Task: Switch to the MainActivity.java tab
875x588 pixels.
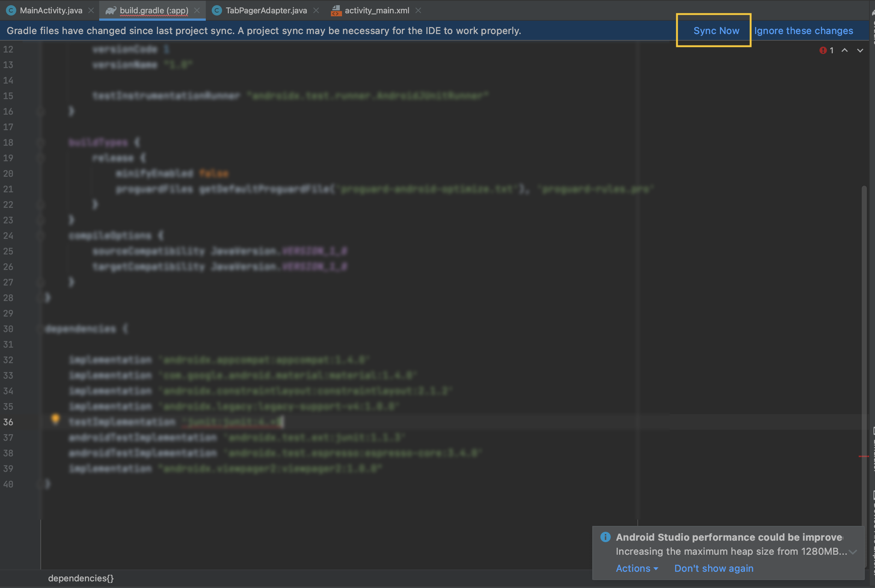Action: coord(51,10)
